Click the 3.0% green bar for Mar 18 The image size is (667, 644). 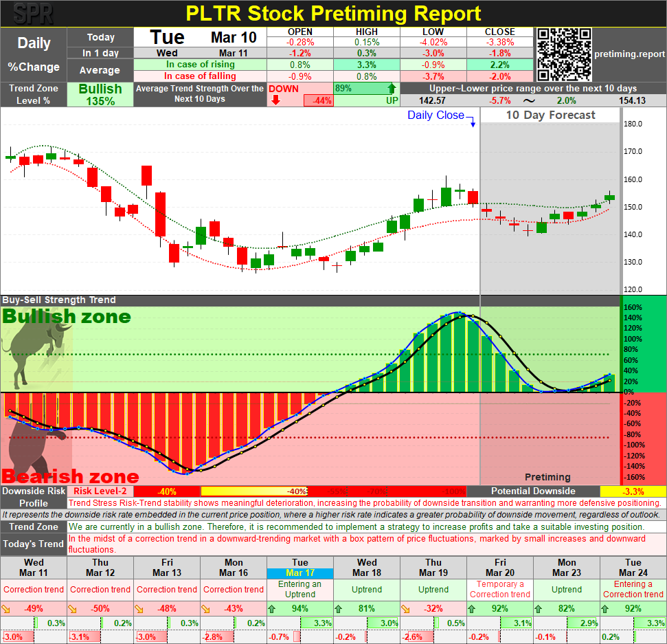383,623
